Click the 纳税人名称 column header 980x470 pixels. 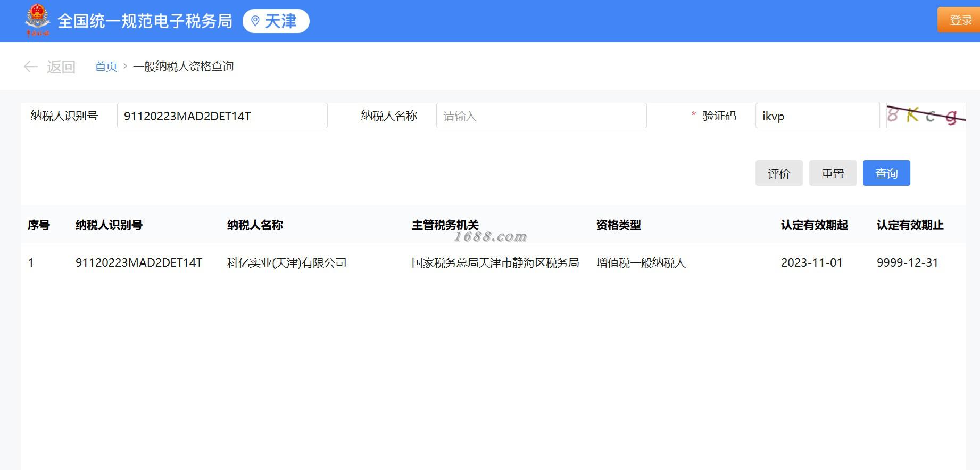[255, 225]
